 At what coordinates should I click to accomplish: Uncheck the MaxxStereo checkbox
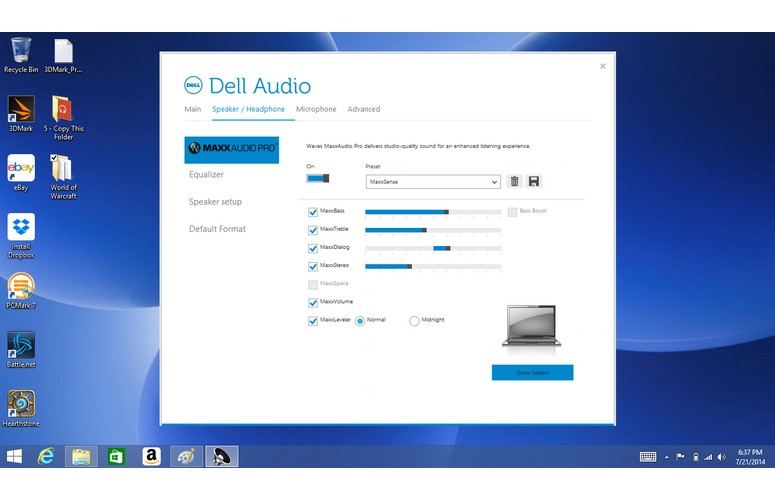point(313,266)
